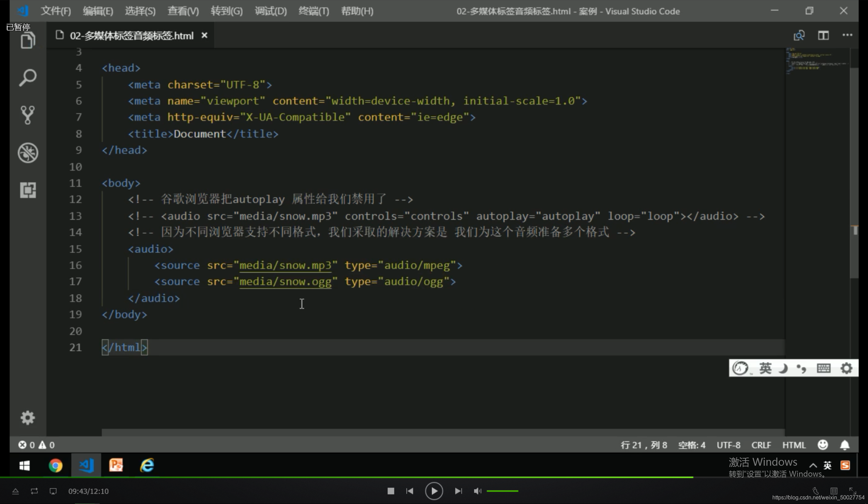Click the open preview to the side icon
Screen dimensions: 868x504
point(799,36)
